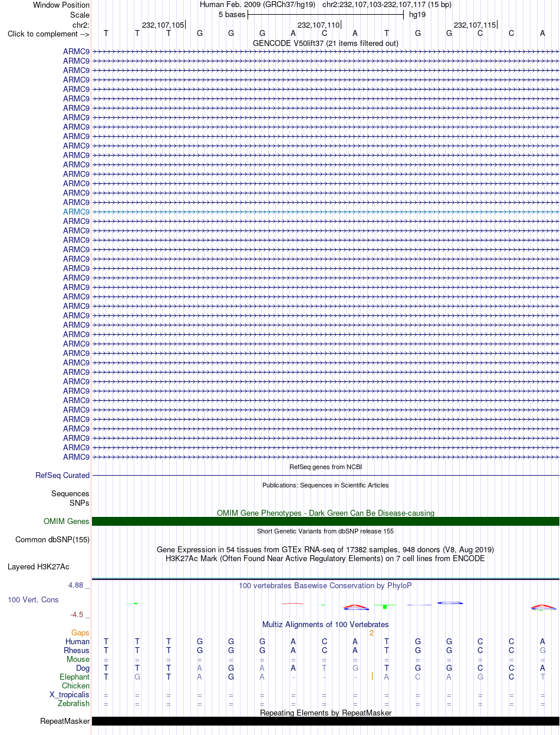
Task: Click the RefSeq Curated label
Action: click(62, 475)
